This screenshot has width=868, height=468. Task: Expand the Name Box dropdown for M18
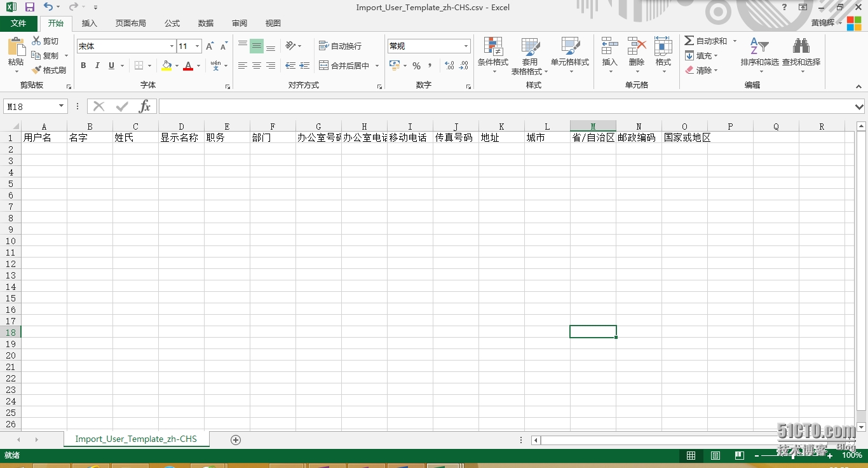(62, 107)
